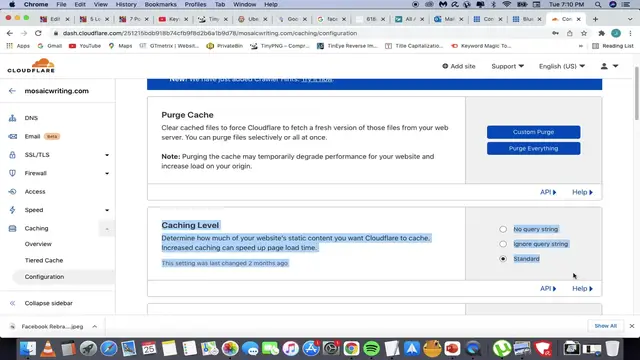The height and width of the screenshot is (360, 640).
Task: Open the Window menu
Action: point(244,4)
